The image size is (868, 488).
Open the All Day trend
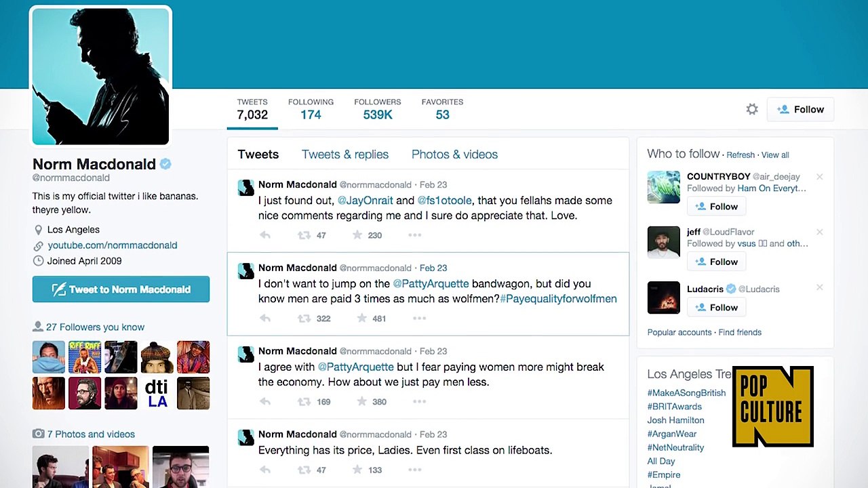point(661,461)
